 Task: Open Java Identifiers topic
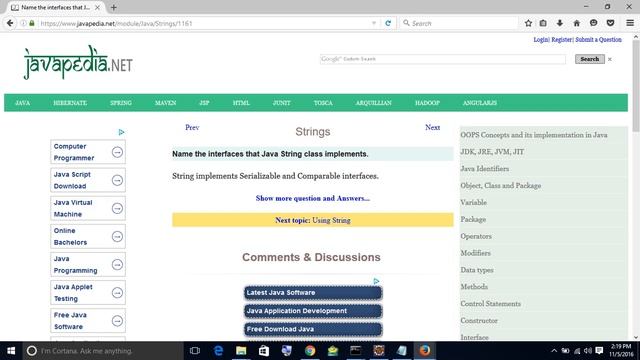tap(484, 169)
